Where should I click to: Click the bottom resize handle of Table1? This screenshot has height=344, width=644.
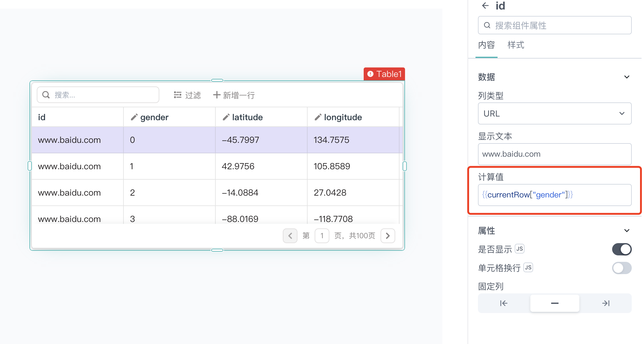217,250
